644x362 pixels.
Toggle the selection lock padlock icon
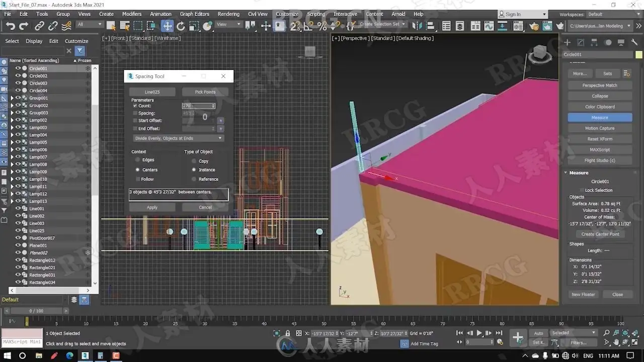click(x=288, y=333)
